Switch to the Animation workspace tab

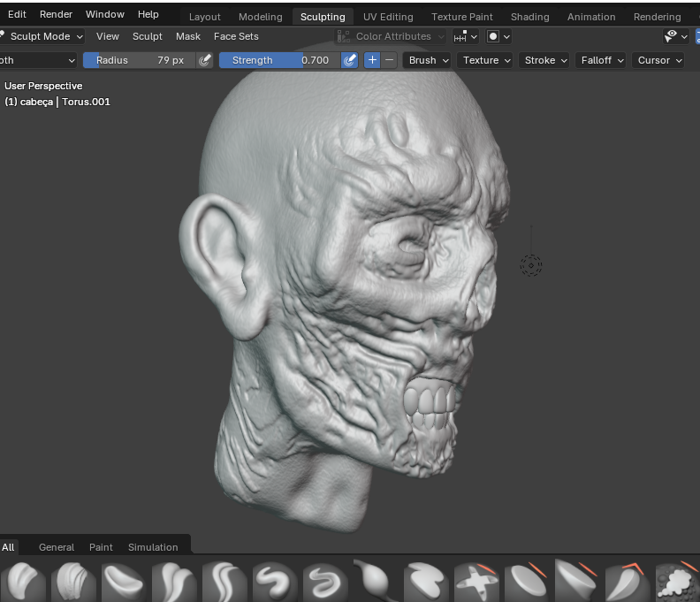[591, 17]
